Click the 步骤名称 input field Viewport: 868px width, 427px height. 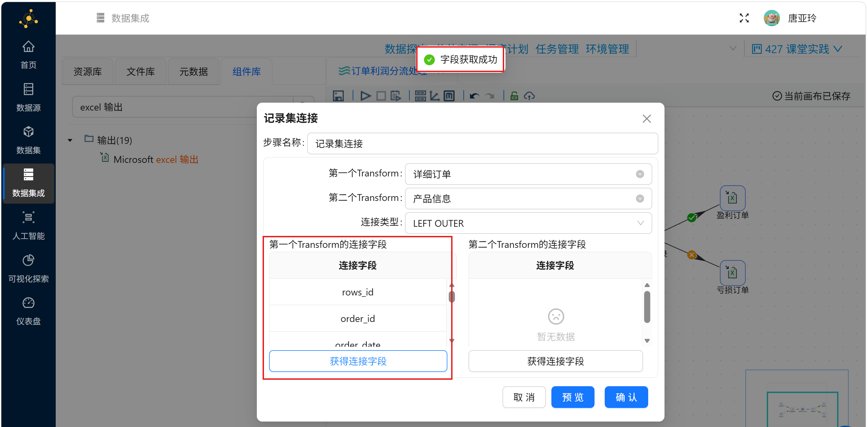(482, 143)
